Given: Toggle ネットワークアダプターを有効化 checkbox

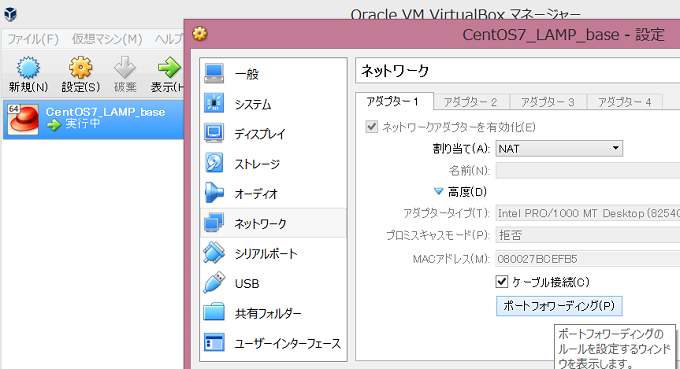Looking at the screenshot, I should 372,127.
